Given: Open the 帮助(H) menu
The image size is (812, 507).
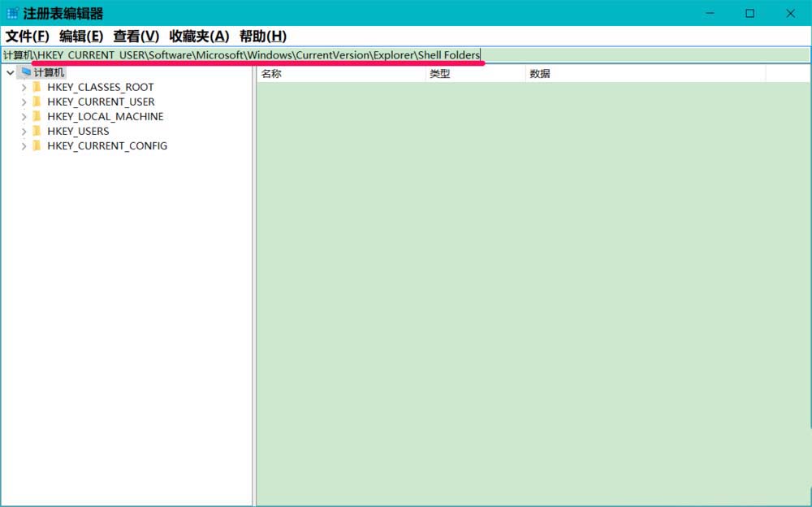Looking at the screenshot, I should pos(262,37).
